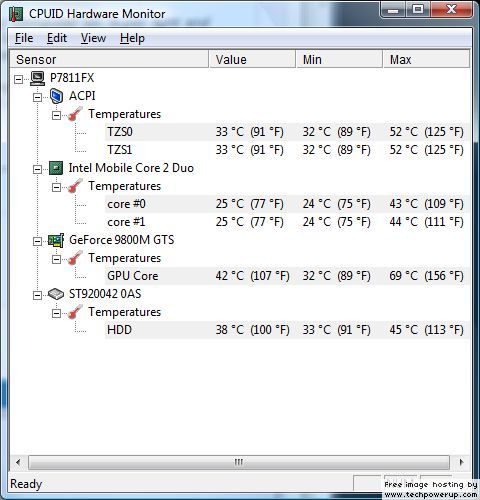480x500 pixels.
Task: Select the HDD sensor row
Action: click(x=287, y=330)
